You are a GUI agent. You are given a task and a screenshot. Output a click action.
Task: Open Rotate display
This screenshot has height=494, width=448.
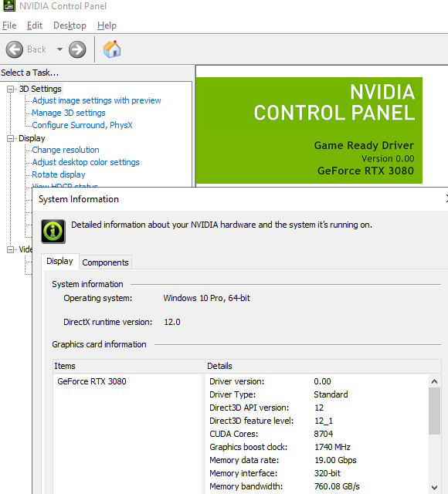pos(59,174)
